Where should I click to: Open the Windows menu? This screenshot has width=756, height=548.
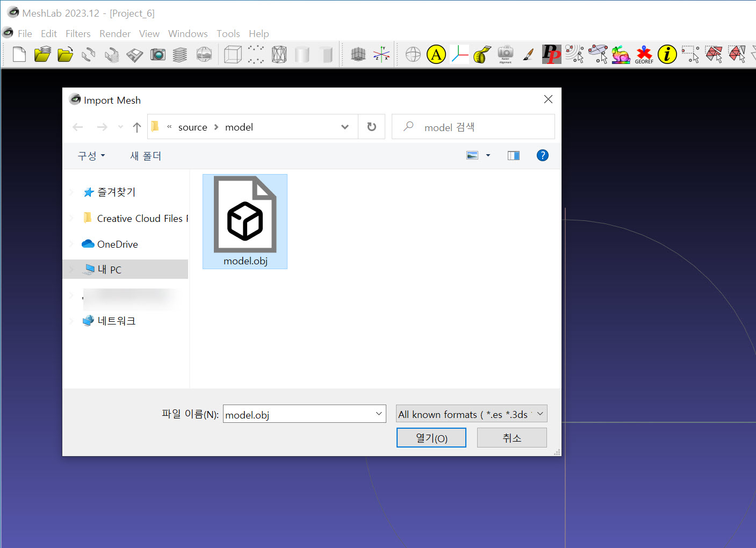(188, 33)
